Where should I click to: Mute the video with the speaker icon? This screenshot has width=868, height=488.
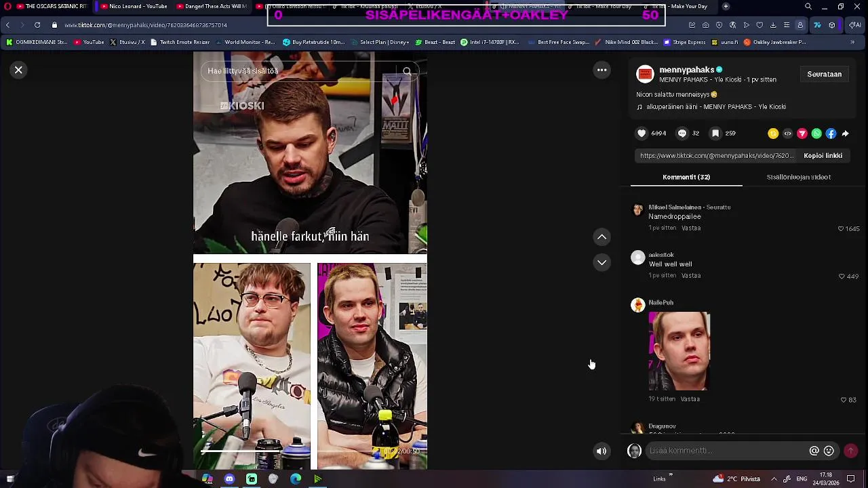pyautogui.click(x=601, y=451)
